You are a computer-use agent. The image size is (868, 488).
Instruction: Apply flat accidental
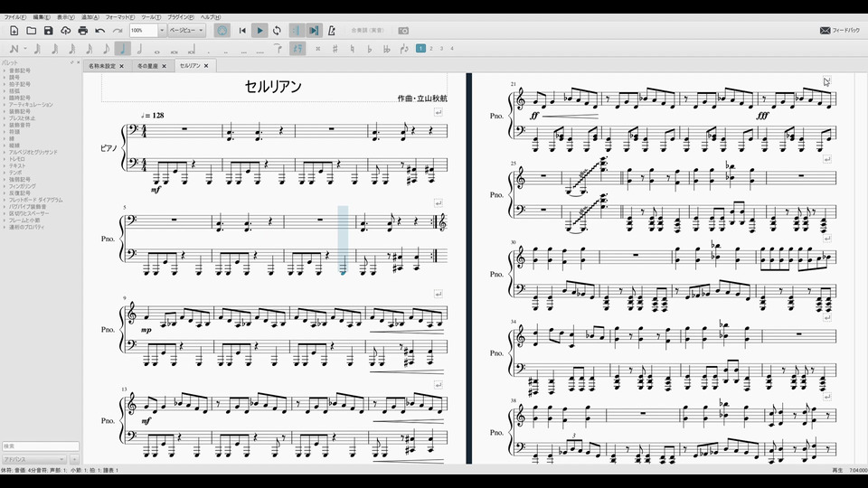(369, 49)
